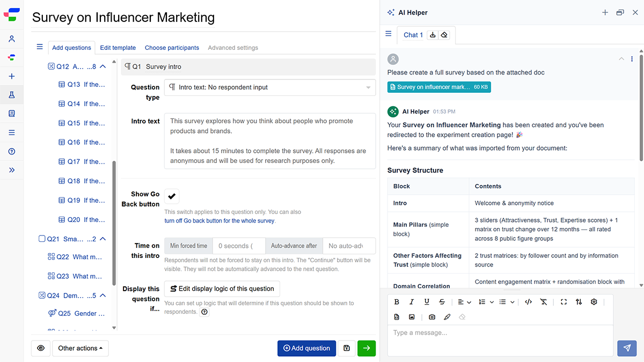
Task: Insert image into the message
Action: coord(412,317)
